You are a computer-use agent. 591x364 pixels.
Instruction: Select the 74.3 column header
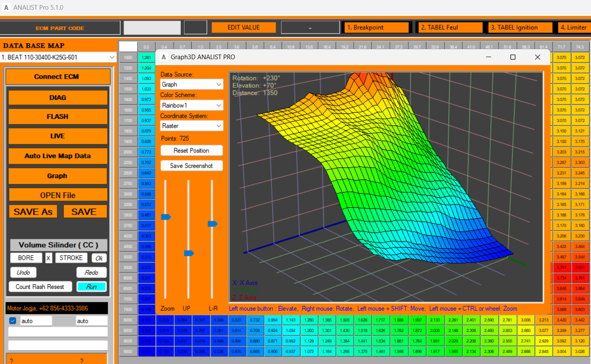pos(580,47)
